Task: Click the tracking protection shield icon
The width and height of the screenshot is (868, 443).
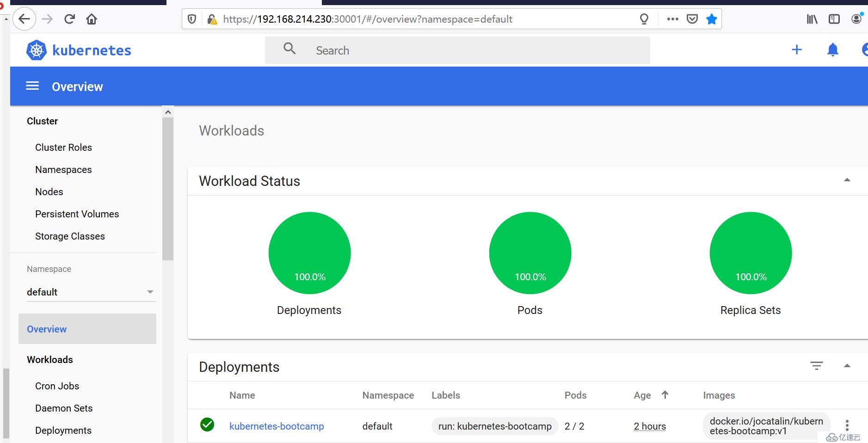Action: [x=192, y=19]
